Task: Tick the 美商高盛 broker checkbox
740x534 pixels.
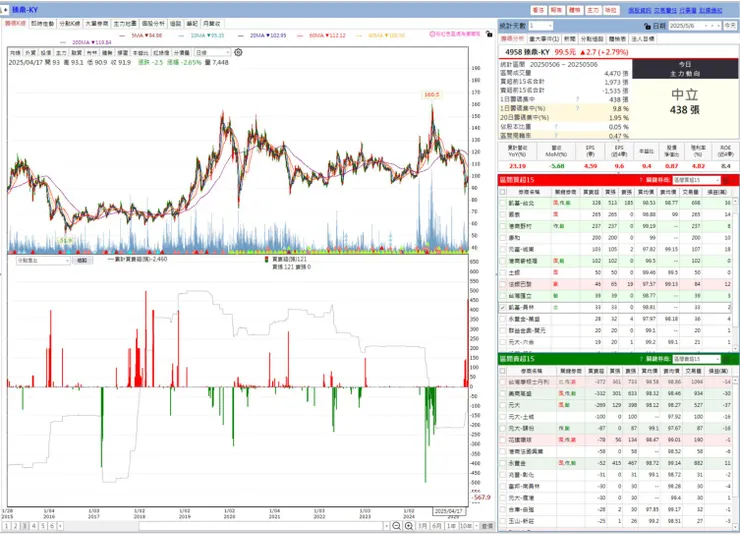Action: coord(503,393)
